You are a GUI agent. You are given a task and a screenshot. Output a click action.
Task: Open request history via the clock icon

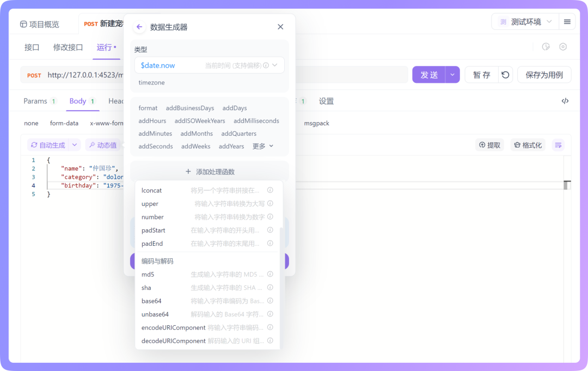(x=546, y=47)
